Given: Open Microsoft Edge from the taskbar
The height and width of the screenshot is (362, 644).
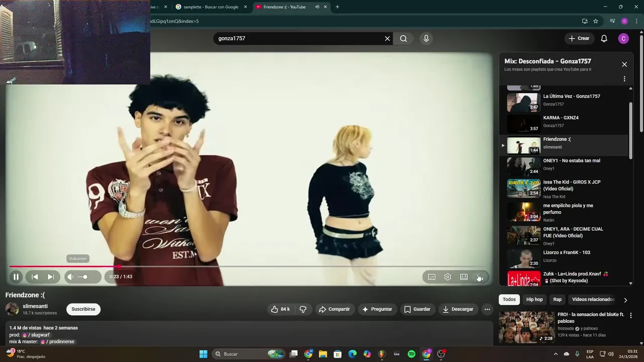Looking at the screenshot, I should pos(352,354).
